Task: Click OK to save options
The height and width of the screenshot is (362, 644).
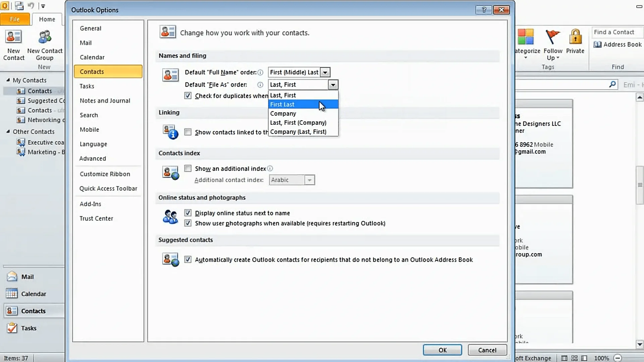Action: point(442,350)
